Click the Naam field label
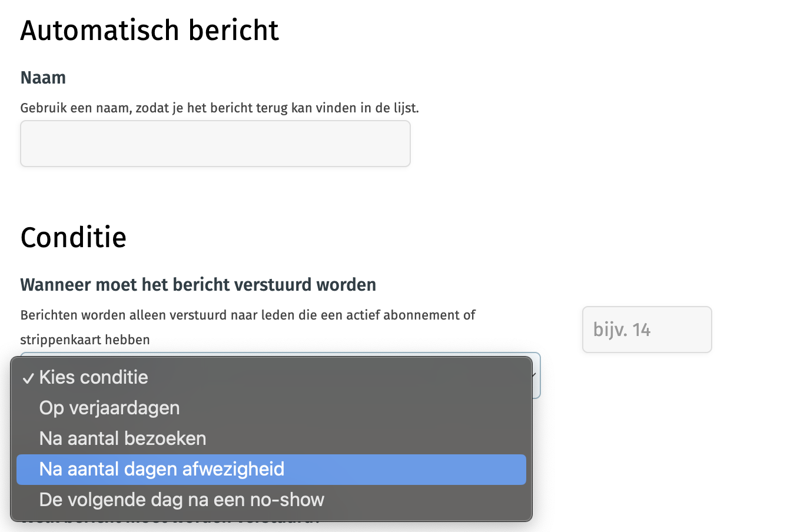Viewport: 797px width, 532px height. 43,78
